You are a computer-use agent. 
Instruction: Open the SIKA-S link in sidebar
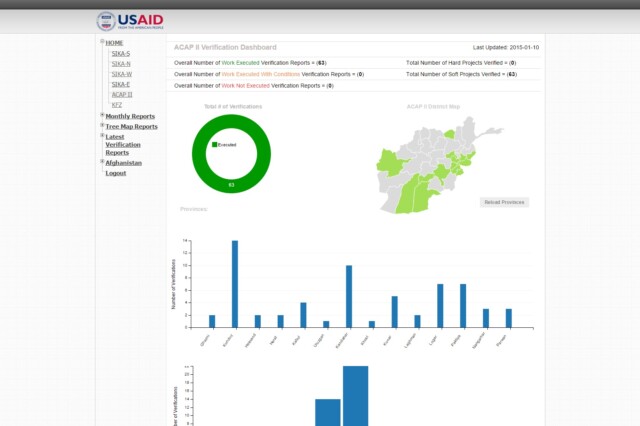click(x=121, y=53)
